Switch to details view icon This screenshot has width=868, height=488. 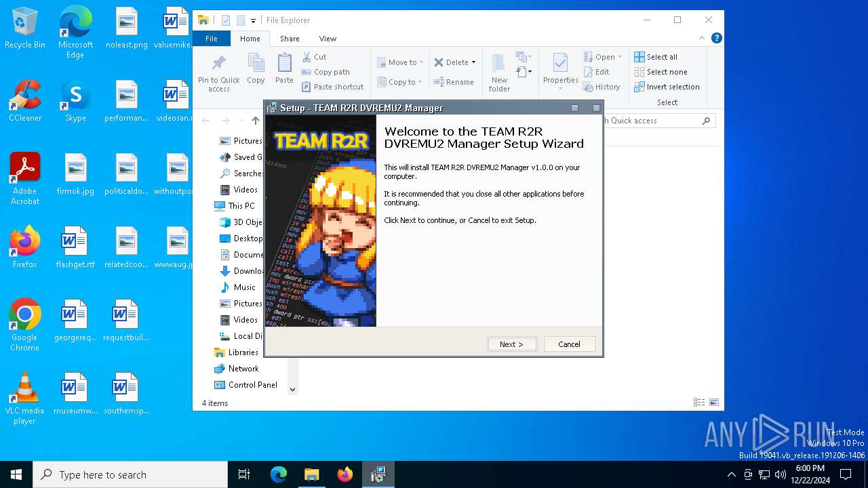tap(699, 403)
